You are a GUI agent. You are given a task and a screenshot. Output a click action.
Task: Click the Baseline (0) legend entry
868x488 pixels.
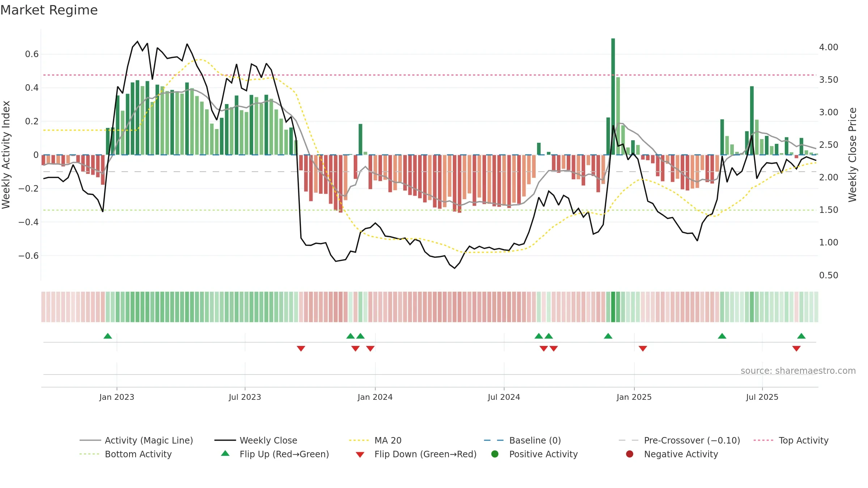(522, 440)
